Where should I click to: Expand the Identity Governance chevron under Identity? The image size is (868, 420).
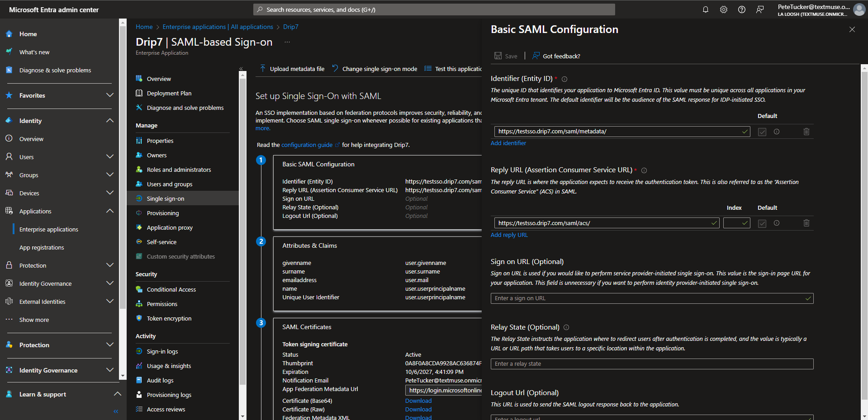pyautogui.click(x=110, y=283)
